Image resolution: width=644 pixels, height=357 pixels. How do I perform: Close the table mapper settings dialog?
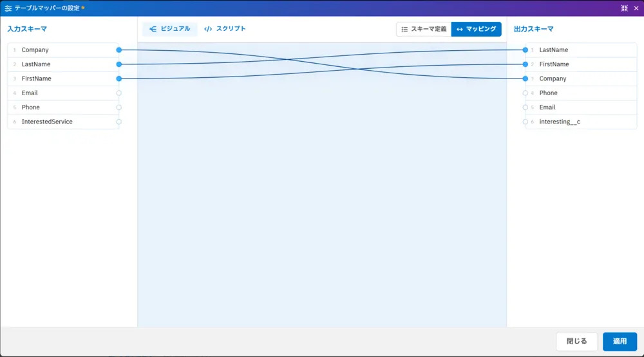(x=636, y=8)
